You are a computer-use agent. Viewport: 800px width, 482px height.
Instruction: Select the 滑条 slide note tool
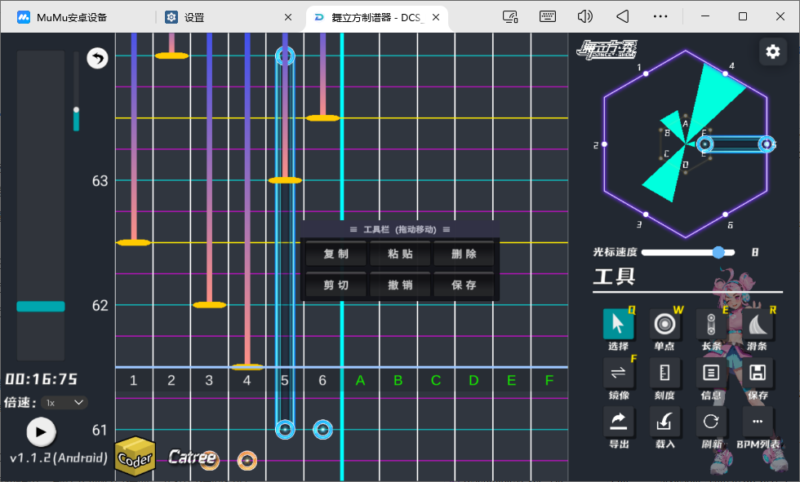coord(757,324)
